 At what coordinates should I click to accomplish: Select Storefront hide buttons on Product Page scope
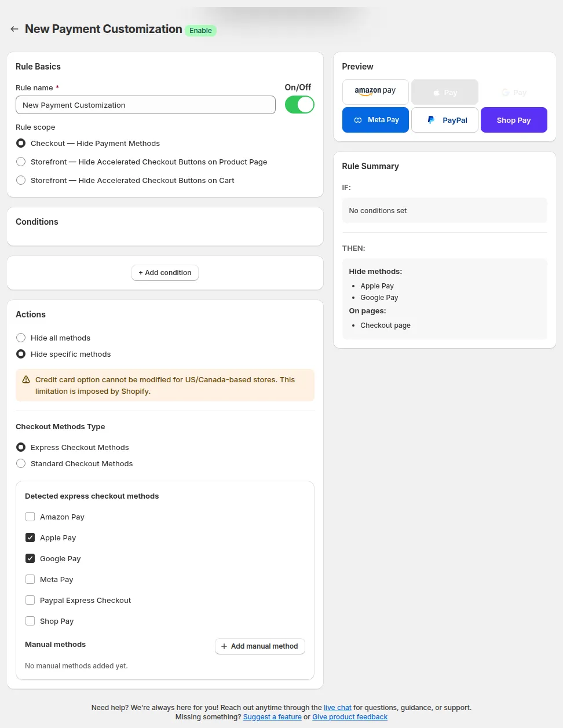(x=21, y=162)
